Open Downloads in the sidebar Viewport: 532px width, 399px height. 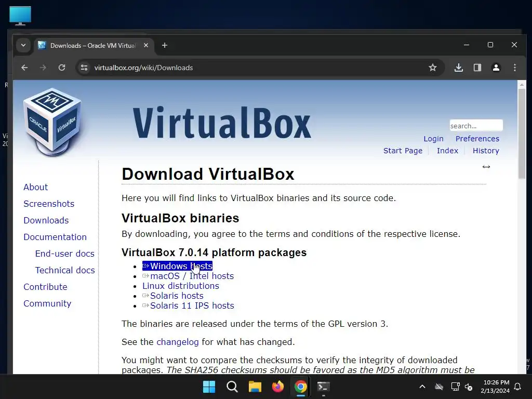pos(46,220)
